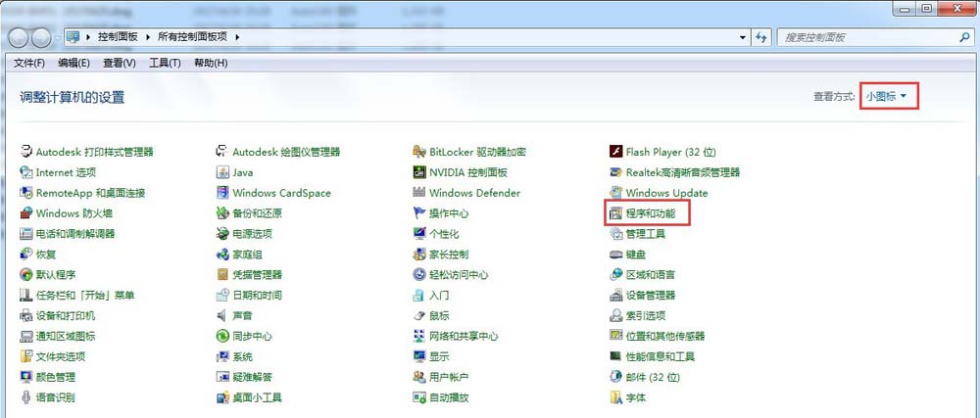980x418 pixels.
Task: Open the 小图标 view mode dropdown
Action: (886, 96)
